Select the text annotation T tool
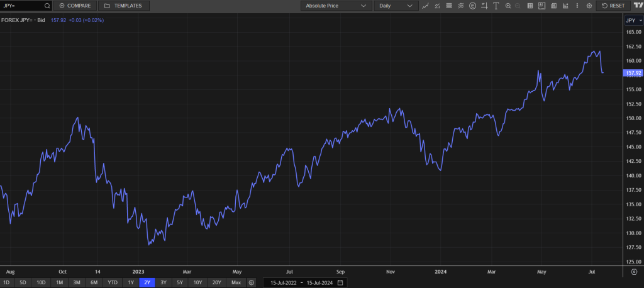The width and height of the screenshot is (644, 288). [496, 6]
